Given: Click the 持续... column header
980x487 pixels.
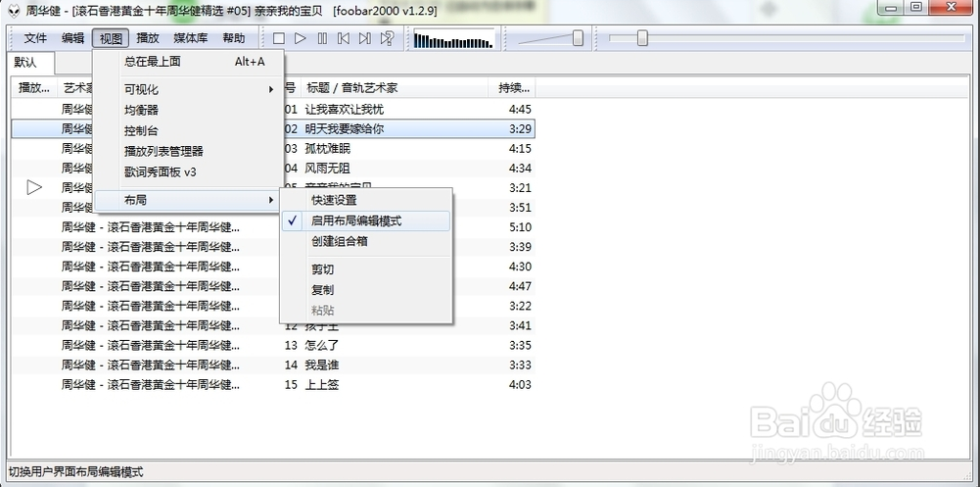Looking at the screenshot, I should click(512, 88).
